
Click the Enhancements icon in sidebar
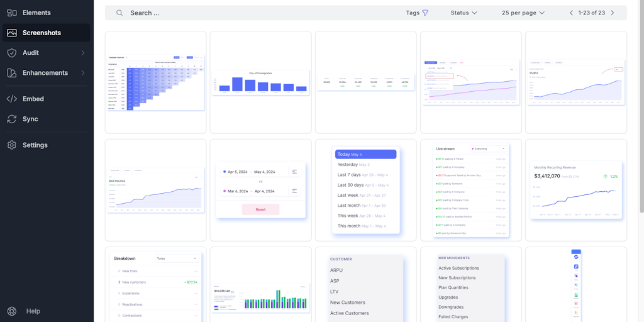(11, 73)
